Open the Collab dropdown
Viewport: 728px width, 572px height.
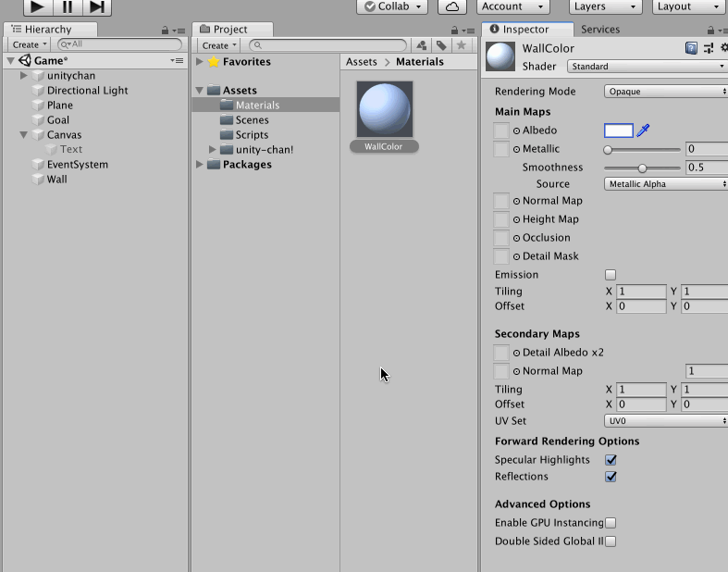click(x=392, y=6)
